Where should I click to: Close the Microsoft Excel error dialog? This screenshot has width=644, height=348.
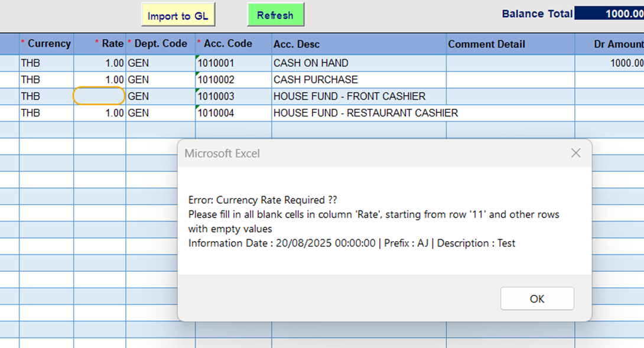(x=575, y=154)
